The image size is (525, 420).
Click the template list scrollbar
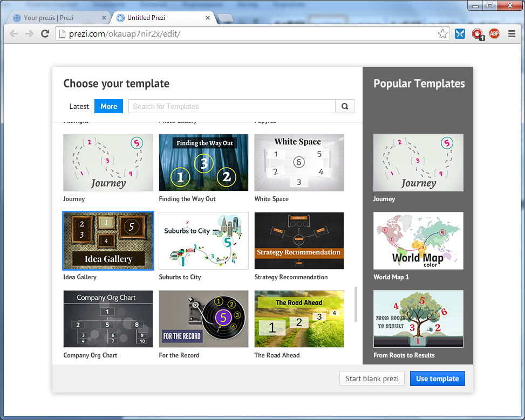click(x=356, y=304)
